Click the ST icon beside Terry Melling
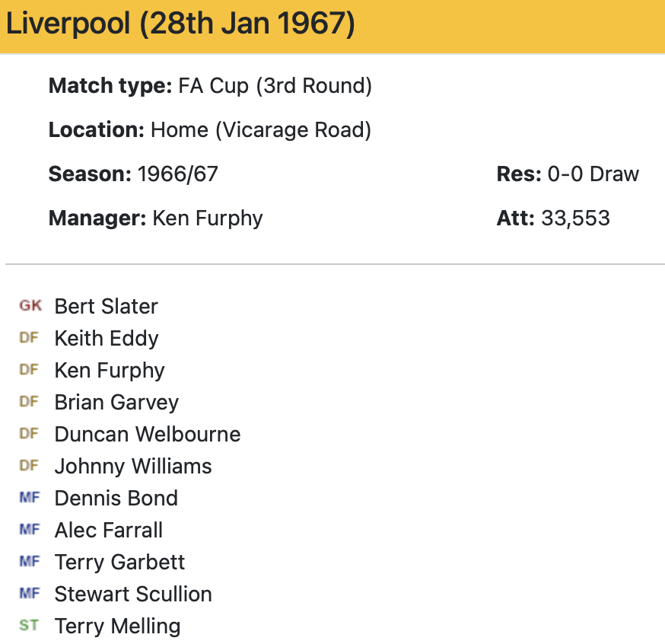The image size is (665, 644). tap(29, 626)
